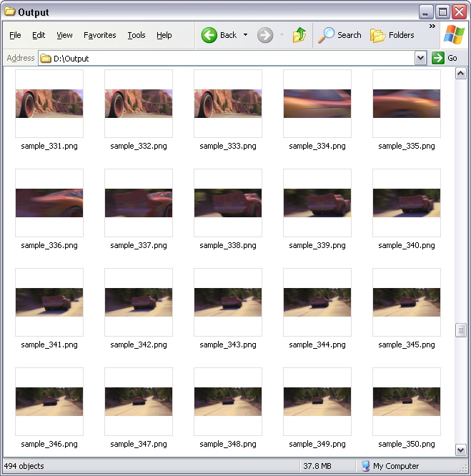Click the file name sample_335.png
471x476 pixels.
(407, 146)
